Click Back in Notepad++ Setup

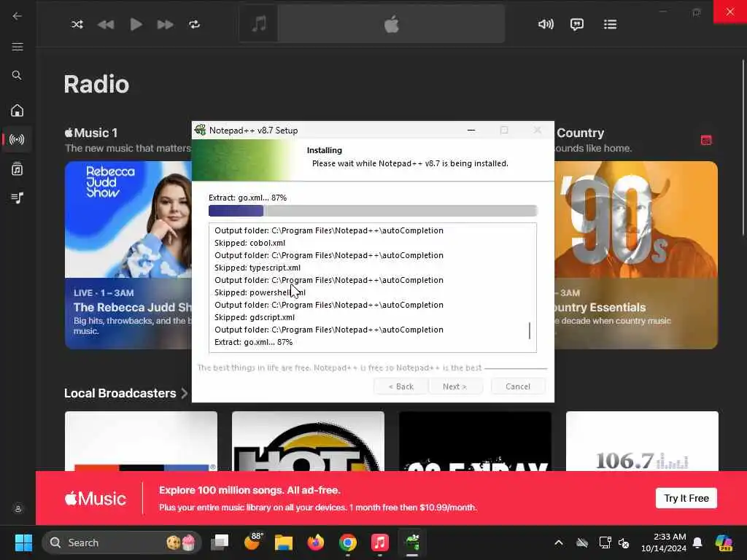(x=400, y=386)
